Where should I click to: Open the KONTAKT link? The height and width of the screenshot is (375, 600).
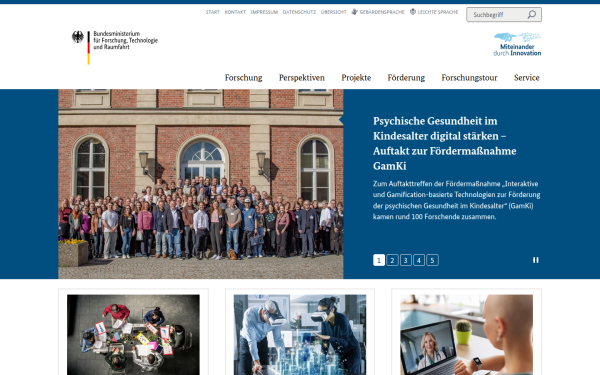click(235, 12)
